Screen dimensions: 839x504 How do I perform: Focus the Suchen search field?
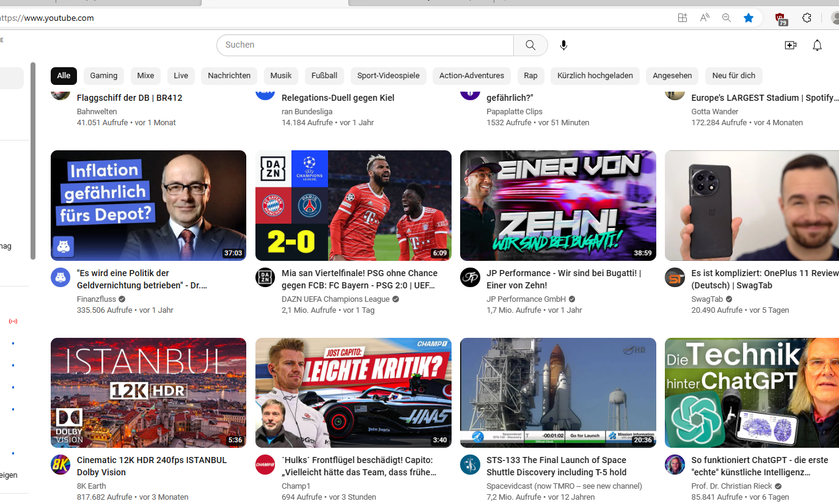pyautogui.click(x=365, y=45)
